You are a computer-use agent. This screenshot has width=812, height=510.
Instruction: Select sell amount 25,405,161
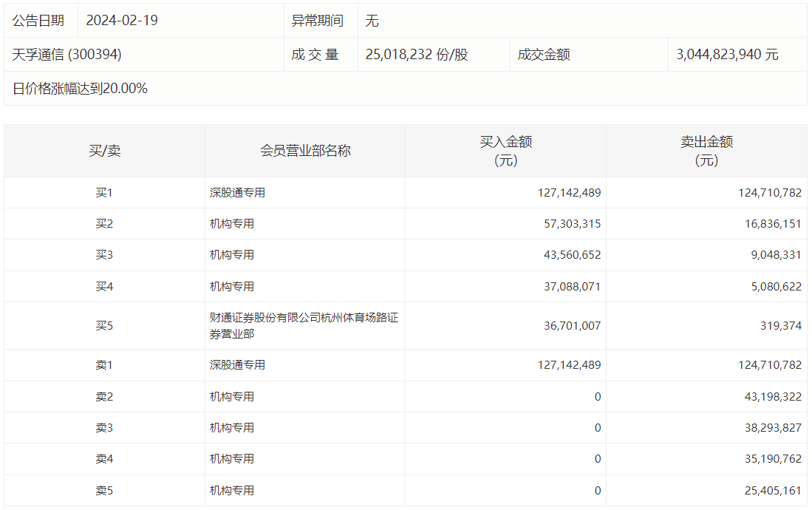point(773,491)
